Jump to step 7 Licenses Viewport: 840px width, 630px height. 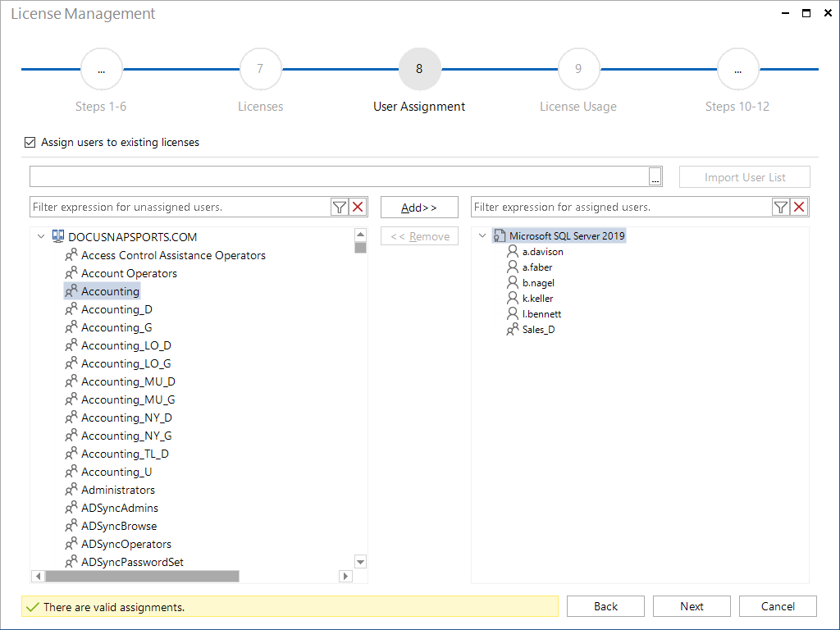pyautogui.click(x=260, y=69)
